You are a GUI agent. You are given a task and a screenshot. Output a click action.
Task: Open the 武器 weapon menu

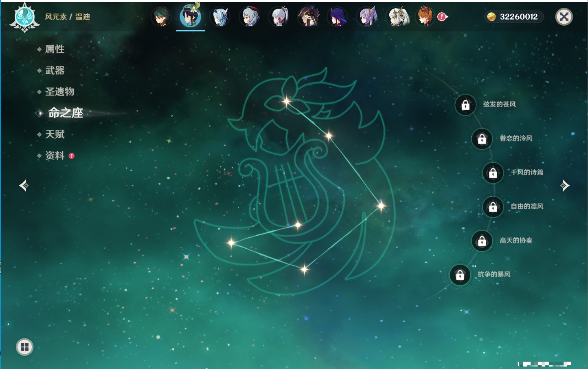[55, 71]
